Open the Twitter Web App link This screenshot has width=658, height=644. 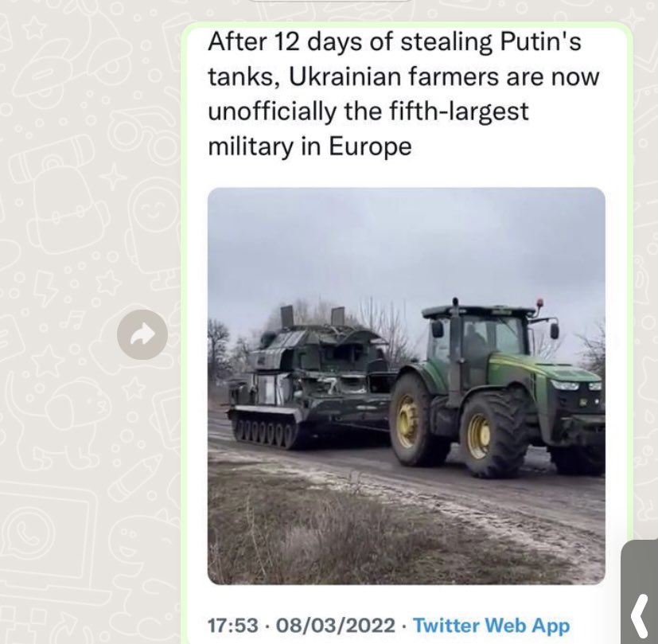(x=492, y=625)
